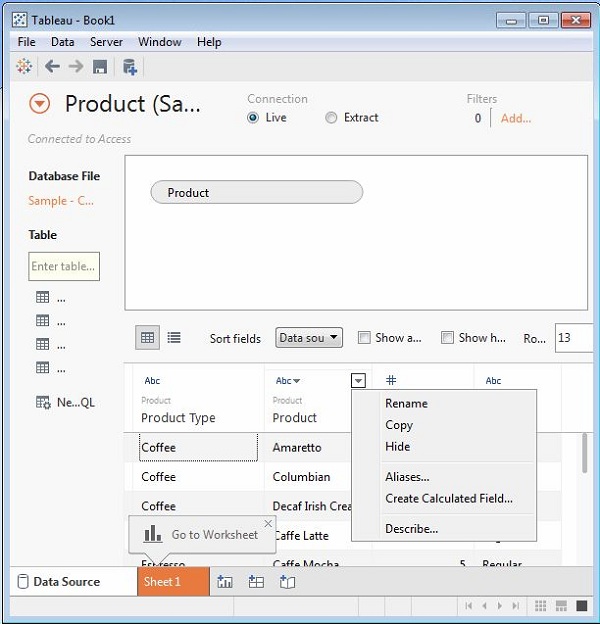Toggle the Show aliases checkbox
The width and height of the screenshot is (600, 624).
[364, 338]
